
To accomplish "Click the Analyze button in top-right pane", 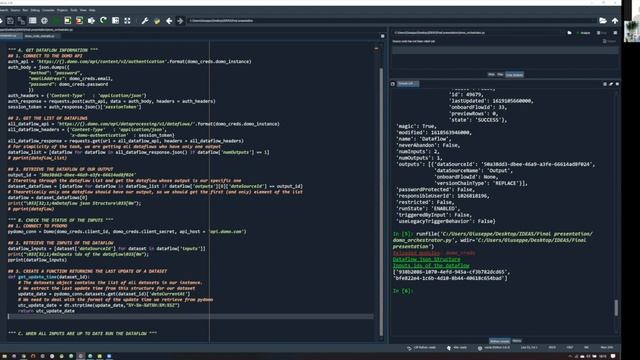I will (584, 33).
